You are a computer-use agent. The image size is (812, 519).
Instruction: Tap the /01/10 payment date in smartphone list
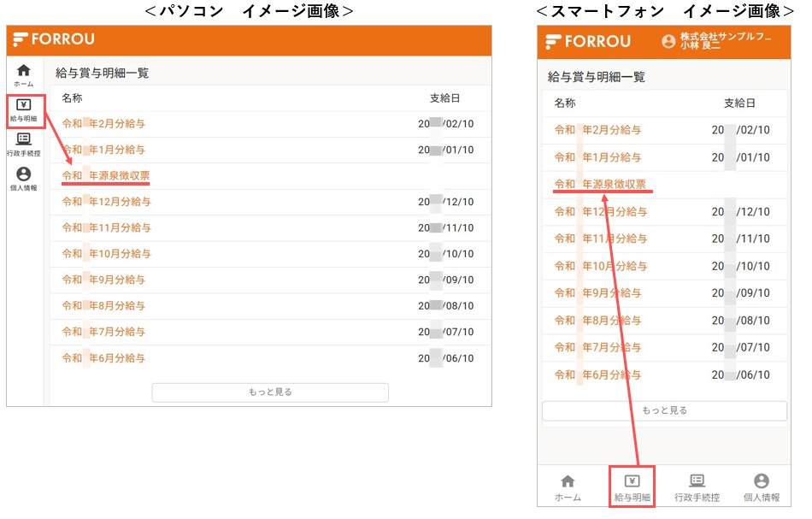tap(740, 157)
